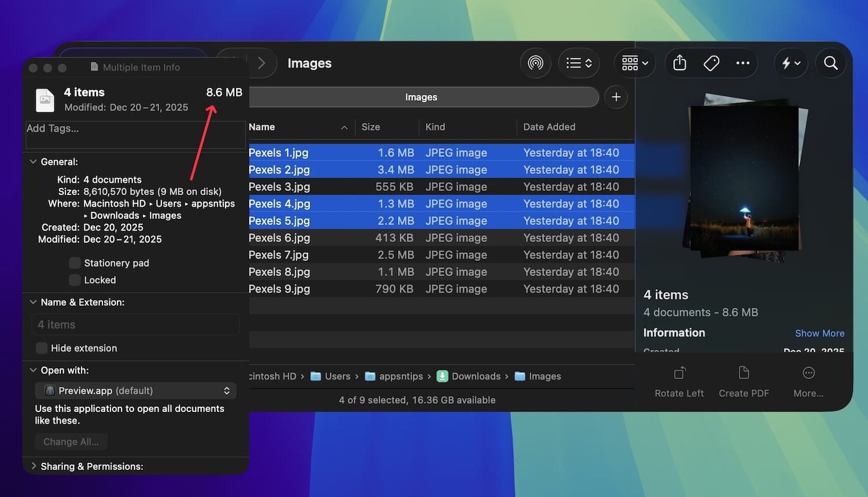
Task: Check the Locked checkbox
Action: click(75, 279)
